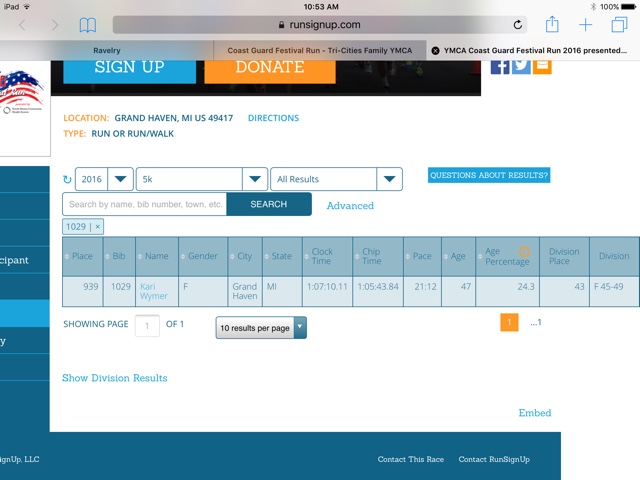Jump to last page ...1 link

(x=536, y=322)
